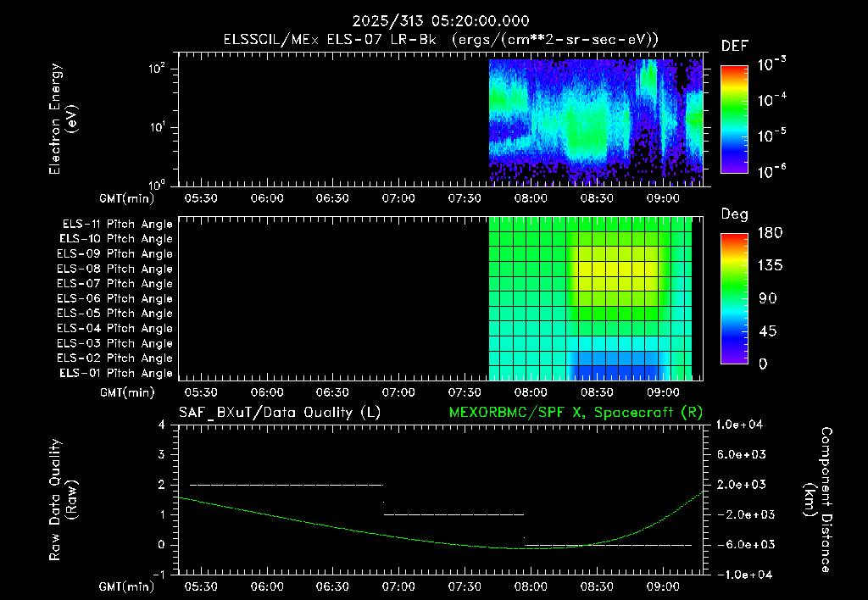868x600 pixels.
Task: Click the 0 value on the Deg scale
Action: tap(763, 364)
